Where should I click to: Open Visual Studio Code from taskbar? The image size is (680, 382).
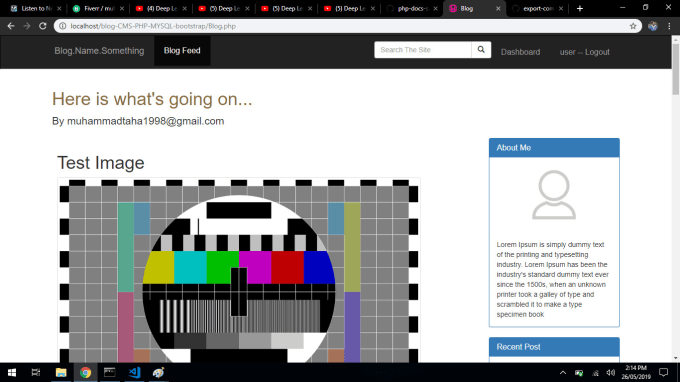[134, 372]
